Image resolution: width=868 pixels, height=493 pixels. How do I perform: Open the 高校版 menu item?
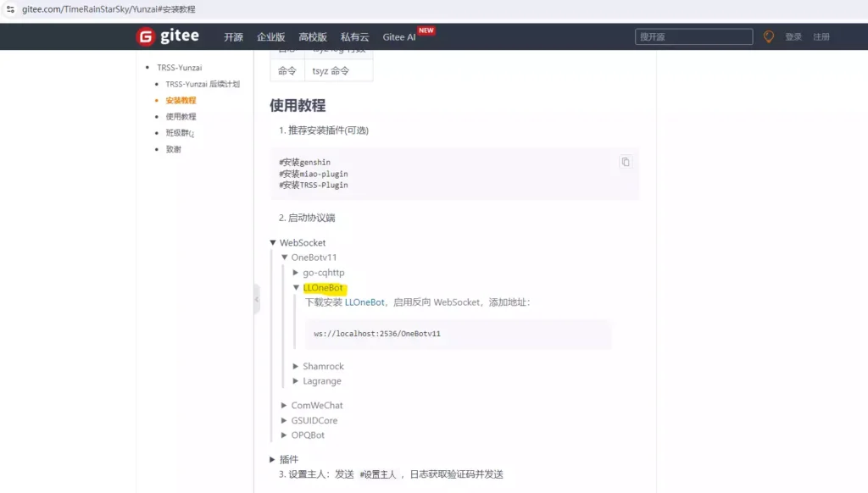coord(313,37)
